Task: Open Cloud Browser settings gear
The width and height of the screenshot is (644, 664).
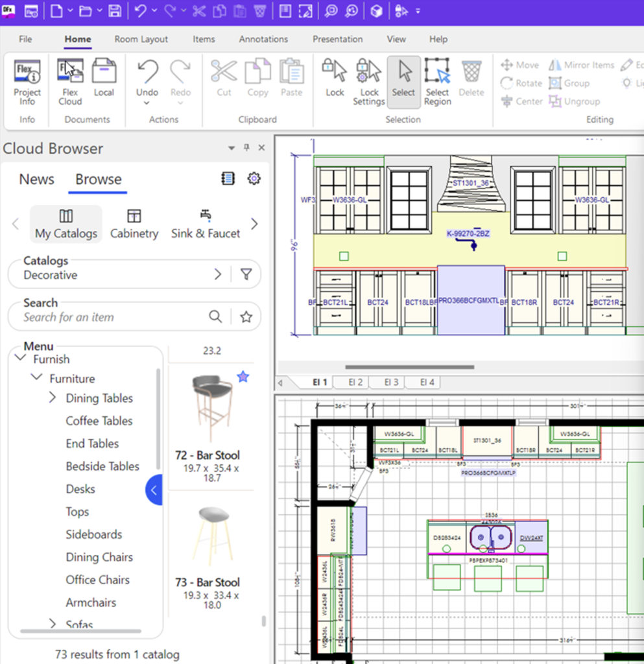Action: coord(254,179)
